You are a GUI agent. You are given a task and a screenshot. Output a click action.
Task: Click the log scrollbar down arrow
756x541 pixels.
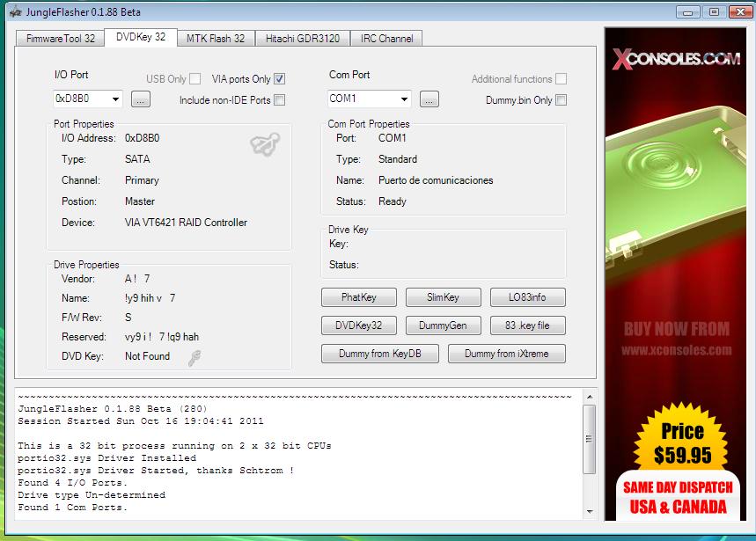click(590, 512)
